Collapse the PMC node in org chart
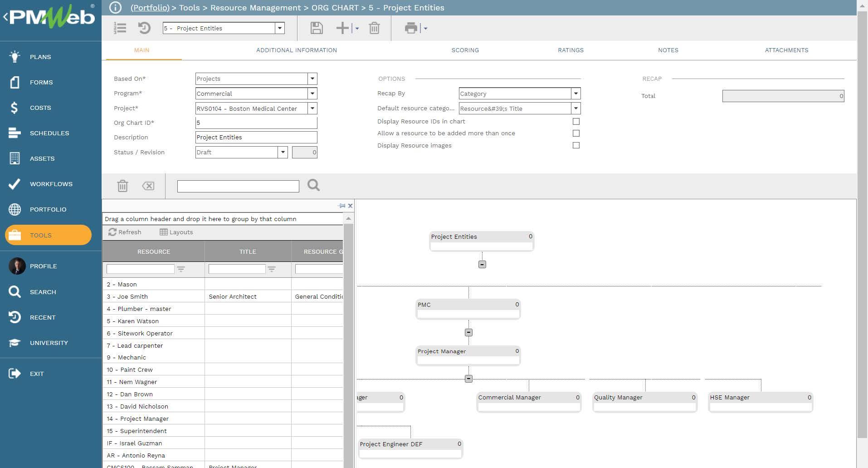This screenshot has height=468, width=868. point(468,333)
